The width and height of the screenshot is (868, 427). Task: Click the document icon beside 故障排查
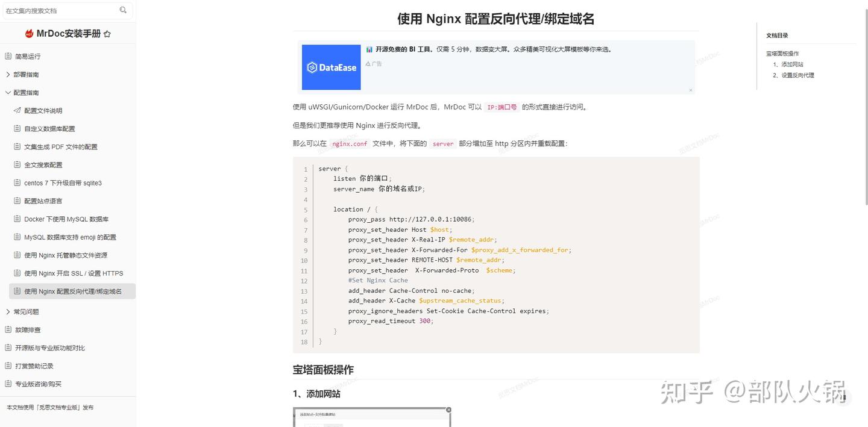click(8, 329)
